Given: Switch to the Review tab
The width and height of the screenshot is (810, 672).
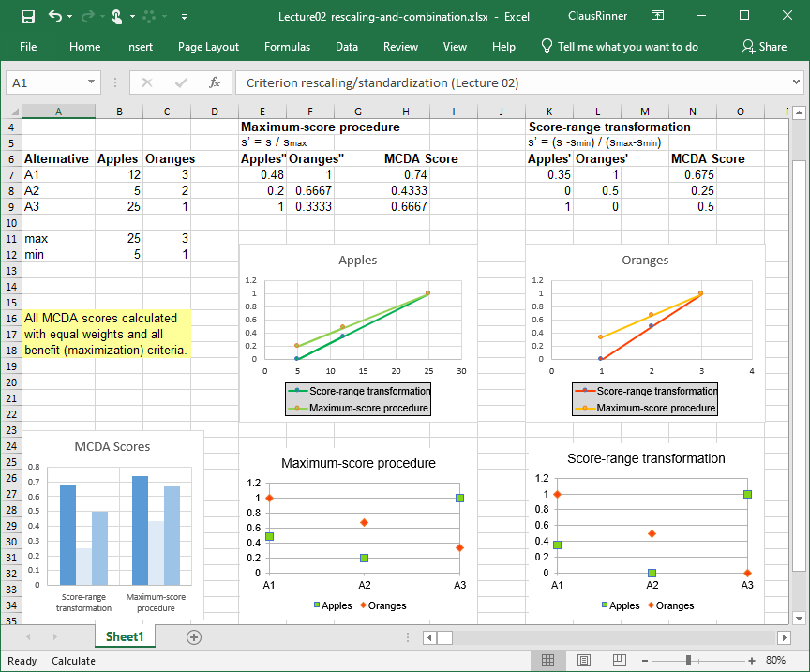Looking at the screenshot, I should (400, 47).
